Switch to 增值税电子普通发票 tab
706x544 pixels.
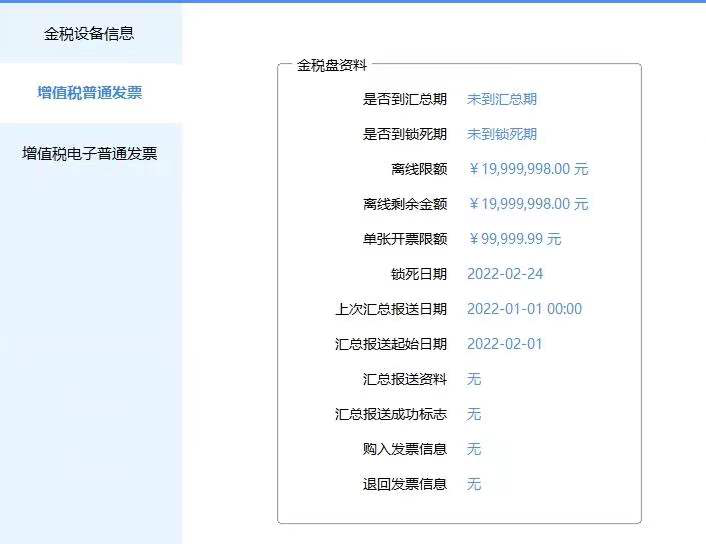(90, 154)
